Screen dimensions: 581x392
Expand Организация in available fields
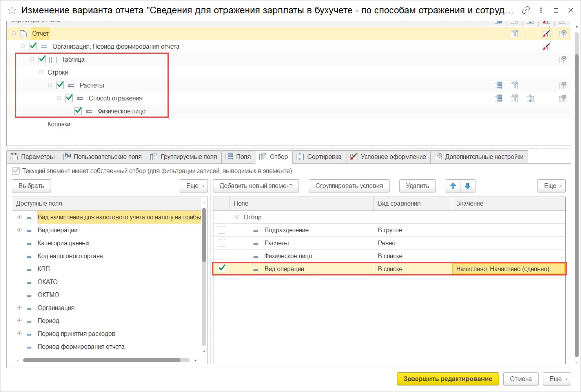[19, 308]
